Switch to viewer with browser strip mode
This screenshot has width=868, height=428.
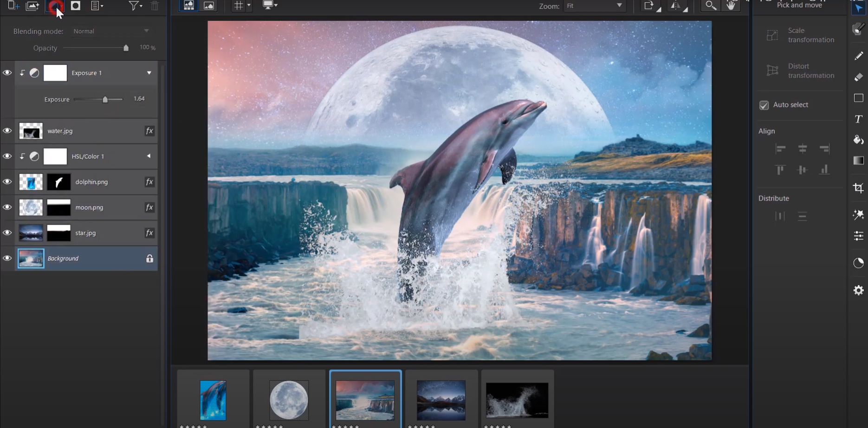click(x=188, y=6)
